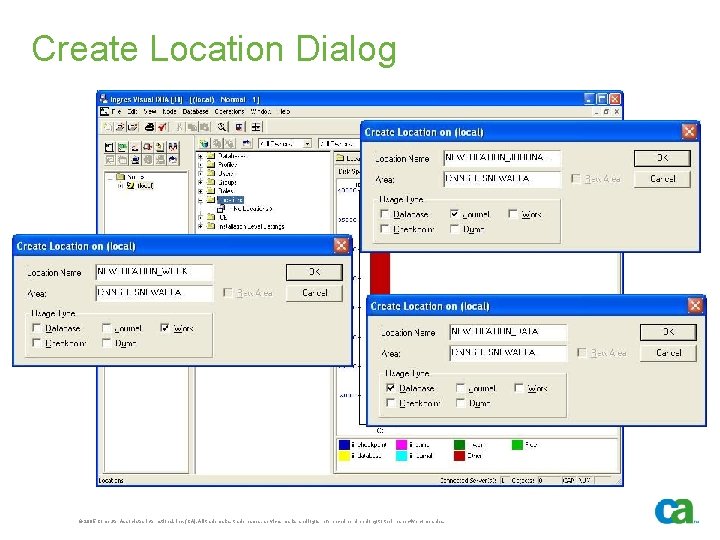Check Database in the Work-checked dialog

pos(37,328)
